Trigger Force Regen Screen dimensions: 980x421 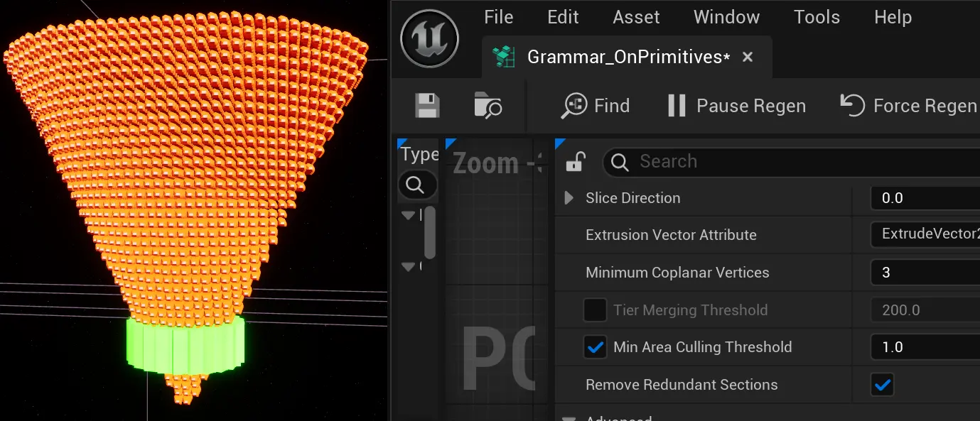click(908, 106)
